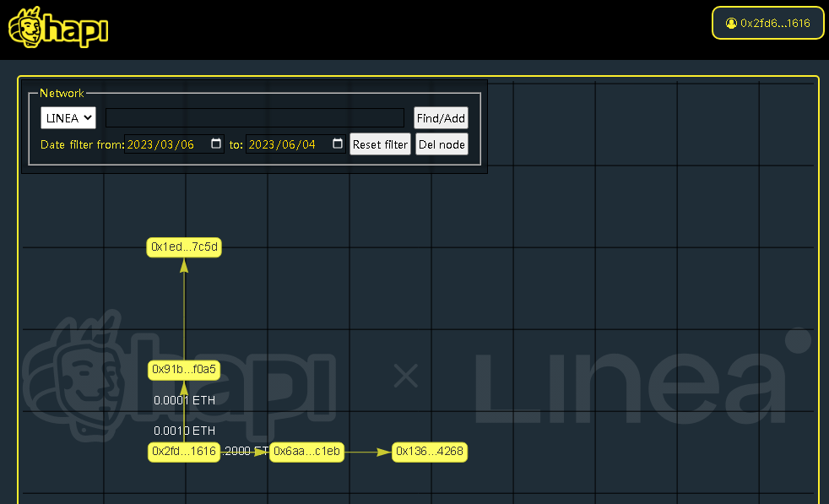Click the Reset filter button
Viewport: 829px width, 504px height.
[x=380, y=144]
